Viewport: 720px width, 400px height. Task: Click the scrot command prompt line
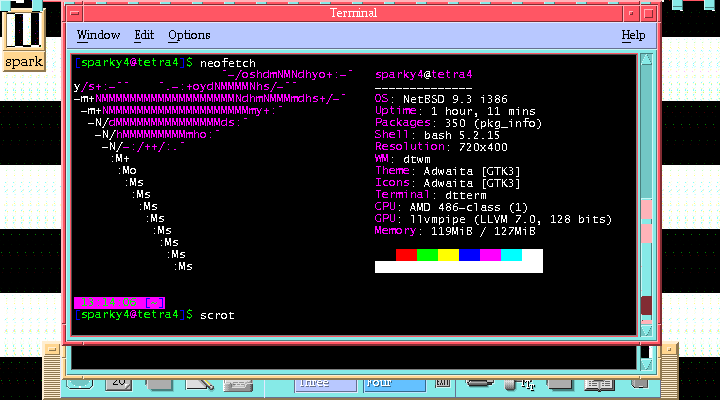point(216,315)
